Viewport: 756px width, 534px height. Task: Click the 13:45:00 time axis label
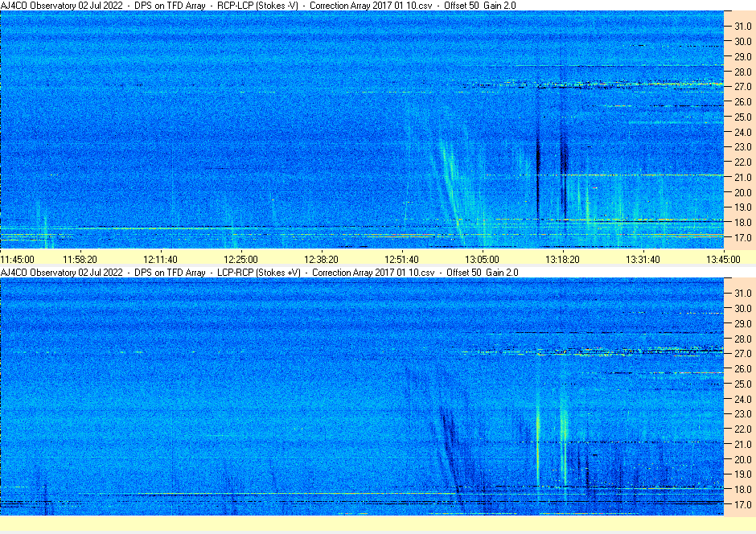pos(723,259)
